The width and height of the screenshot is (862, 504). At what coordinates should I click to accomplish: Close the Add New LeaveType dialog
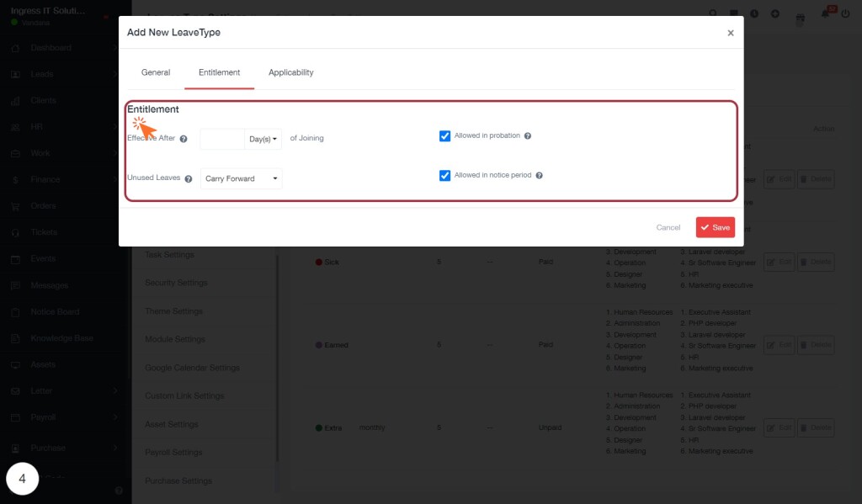[730, 33]
